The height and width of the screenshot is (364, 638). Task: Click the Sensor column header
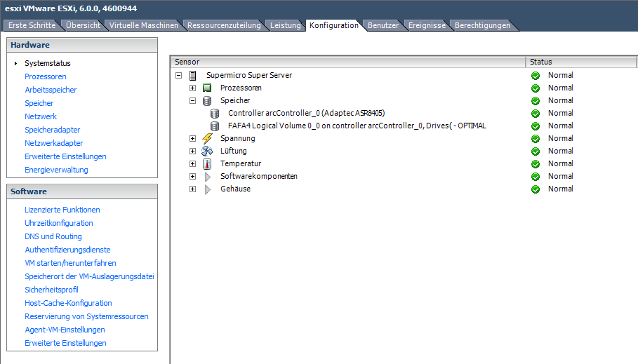[348, 62]
